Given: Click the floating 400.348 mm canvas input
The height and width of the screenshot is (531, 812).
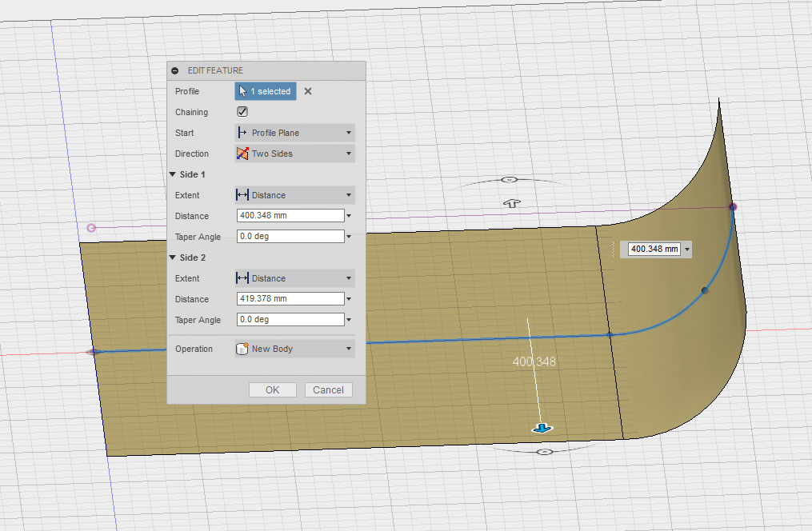Looking at the screenshot, I should pos(654,249).
